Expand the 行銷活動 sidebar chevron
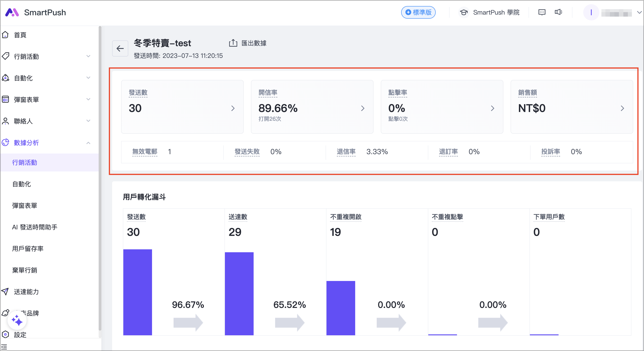This screenshot has height=351, width=644. pos(88,56)
